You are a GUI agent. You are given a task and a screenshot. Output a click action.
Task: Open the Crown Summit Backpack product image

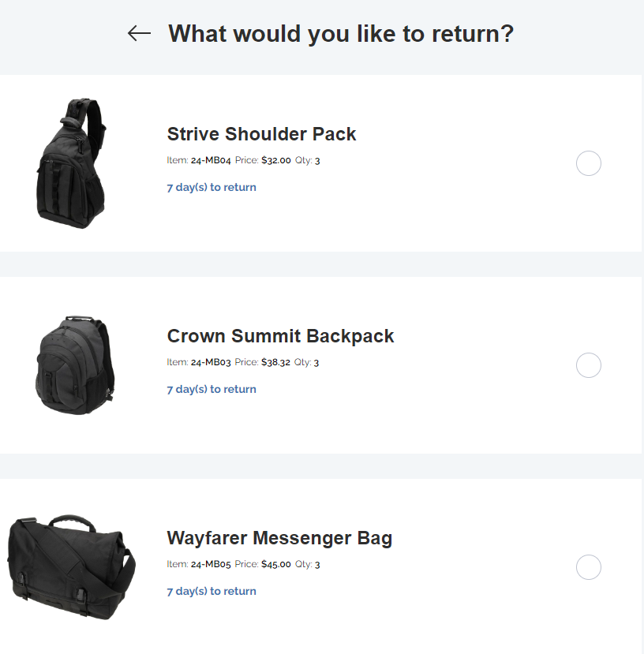tap(75, 365)
